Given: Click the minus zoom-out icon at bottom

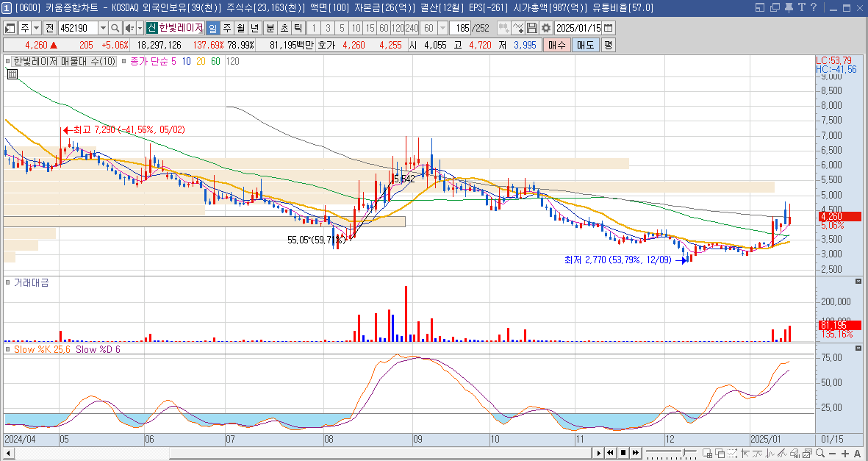Looking at the screenshot, I should [832, 454].
